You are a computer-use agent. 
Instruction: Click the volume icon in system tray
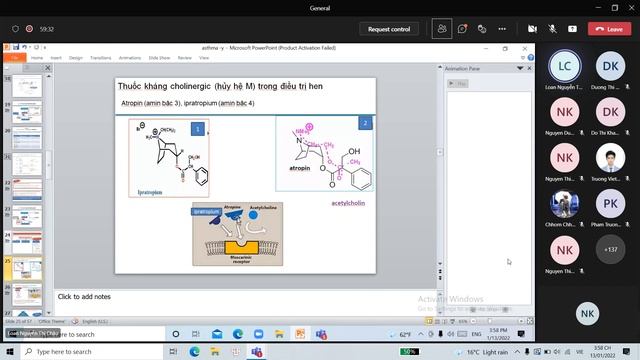pyautogui.click(x=557, y=351)
